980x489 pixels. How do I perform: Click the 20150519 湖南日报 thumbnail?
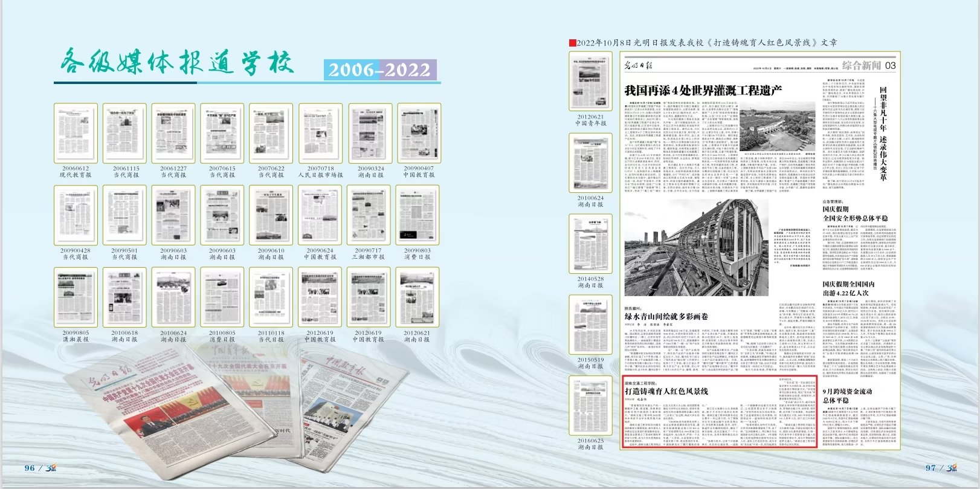point(591,325)
